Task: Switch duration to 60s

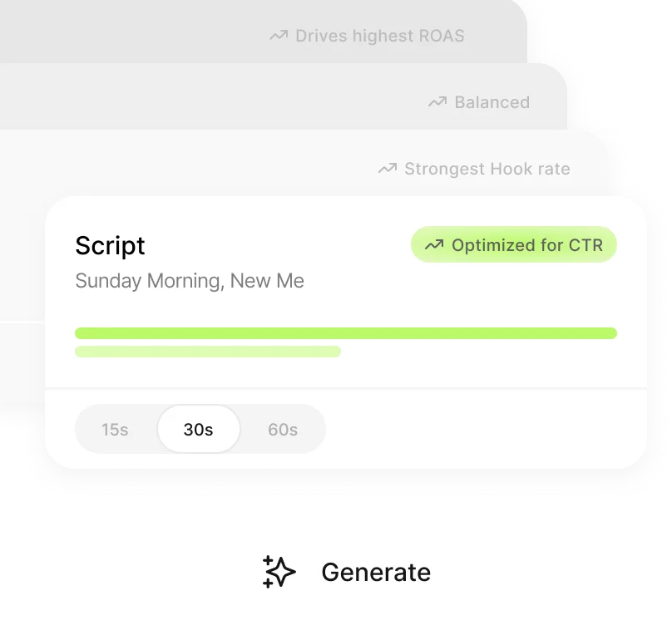Action: click(x=283, y=429)
